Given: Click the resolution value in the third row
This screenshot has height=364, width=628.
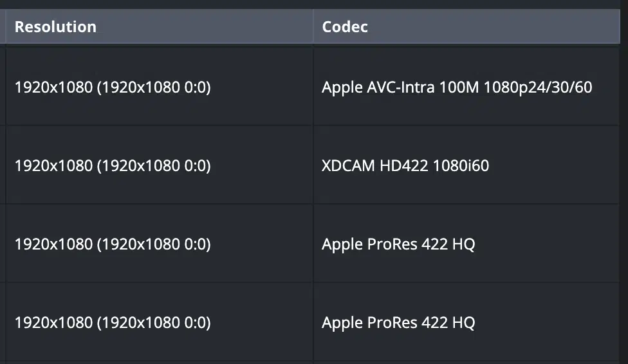Looking at the screenshot, I should coord(113,244).
